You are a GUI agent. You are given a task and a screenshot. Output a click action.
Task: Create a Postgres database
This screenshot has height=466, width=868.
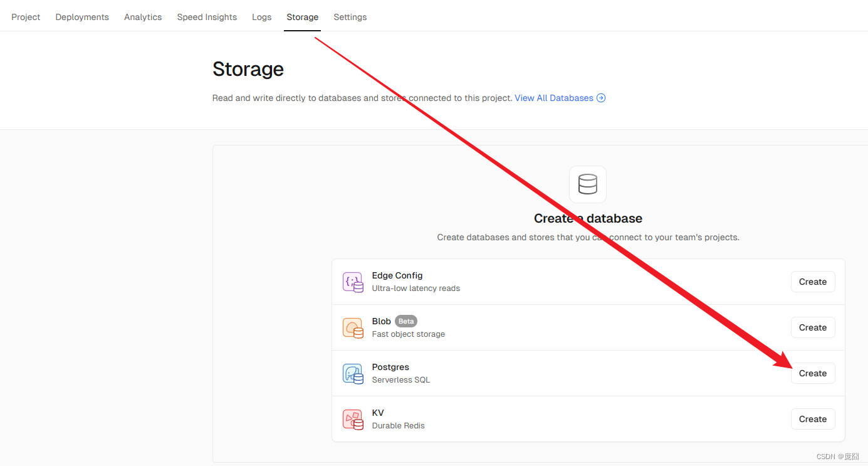click(x=813, y=373)
